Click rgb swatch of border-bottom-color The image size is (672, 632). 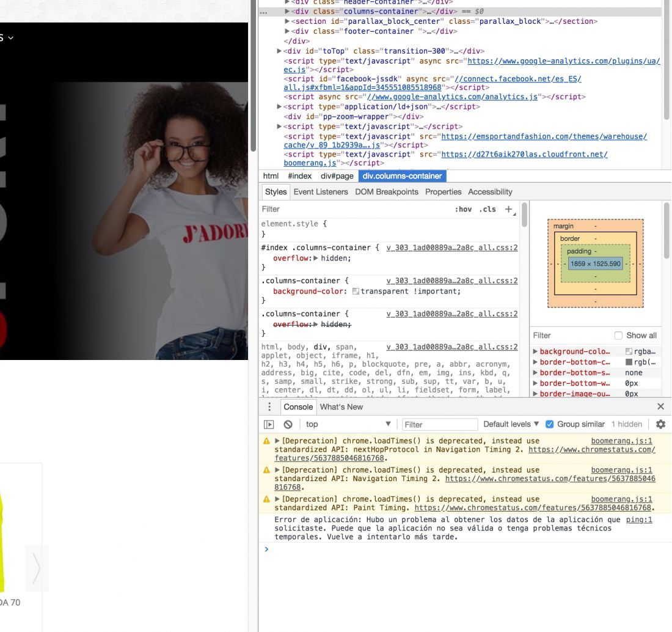pyautogui.click(x=629, y=362)
